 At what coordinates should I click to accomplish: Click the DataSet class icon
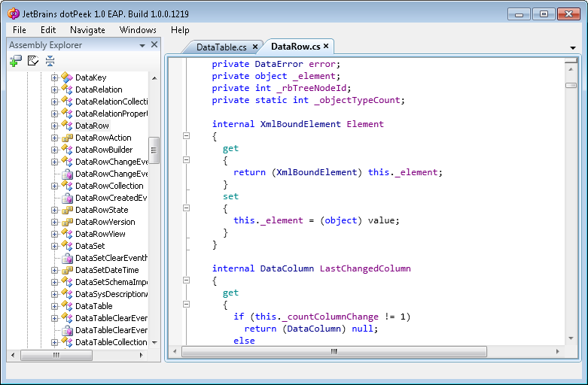click(x=67, y=246)
